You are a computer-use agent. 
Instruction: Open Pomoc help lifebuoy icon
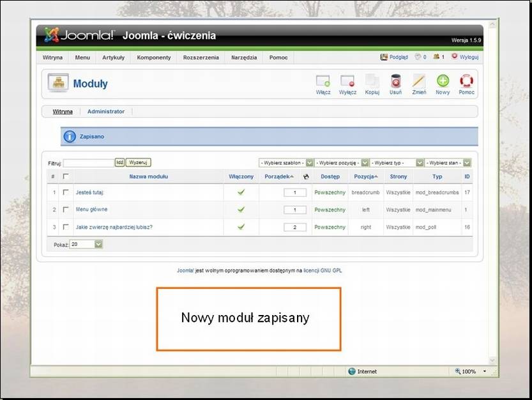tap(466, 81)
